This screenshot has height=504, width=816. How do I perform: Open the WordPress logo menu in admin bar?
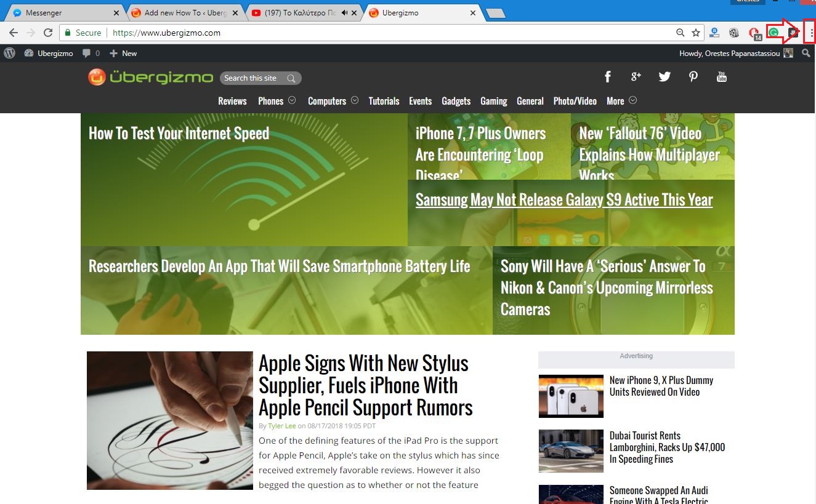(9, 54)
